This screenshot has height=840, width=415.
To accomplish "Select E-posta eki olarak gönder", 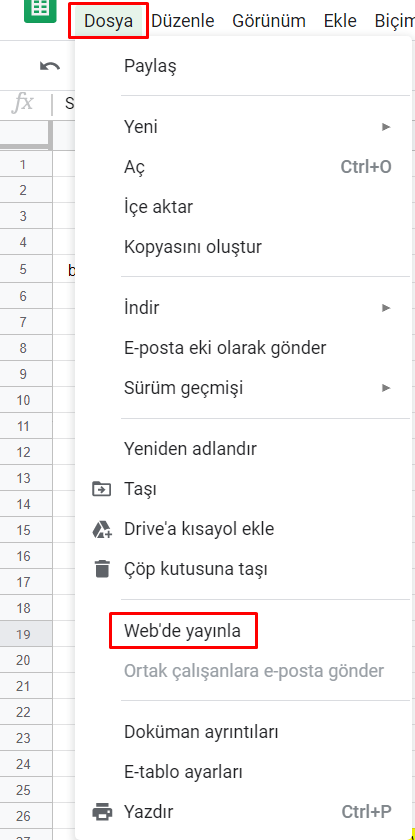I will [x=225, y=348].
